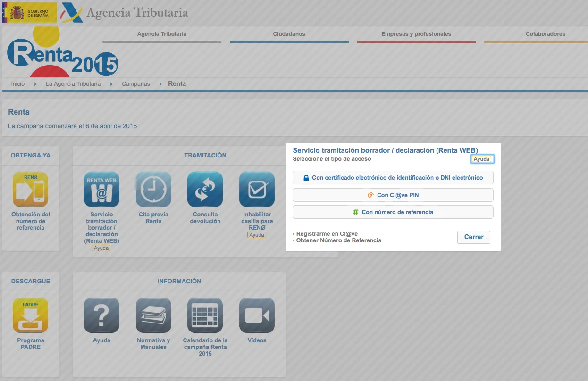Follow the Registrarme en Cl@ve link
This screenshot has width=588, height=381.
coord(327,234)
